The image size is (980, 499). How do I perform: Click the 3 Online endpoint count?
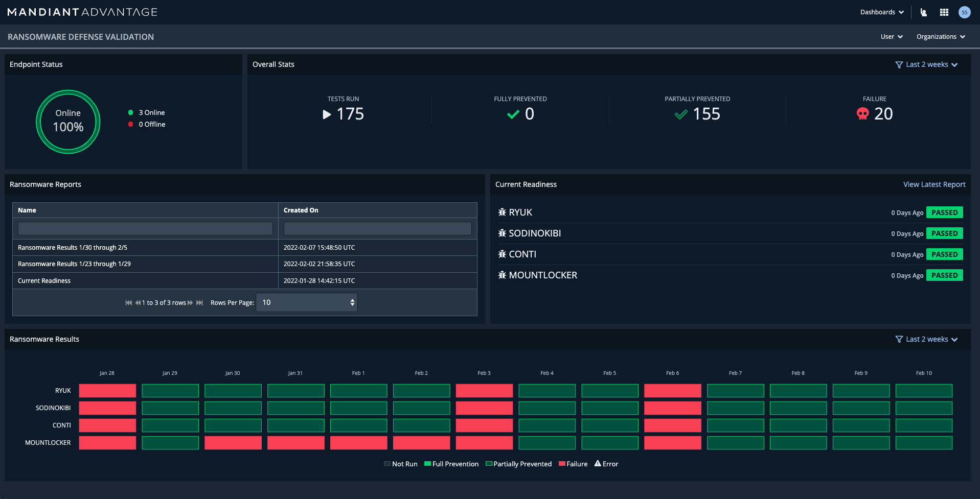pyautogui.click(x=152, y=112)
